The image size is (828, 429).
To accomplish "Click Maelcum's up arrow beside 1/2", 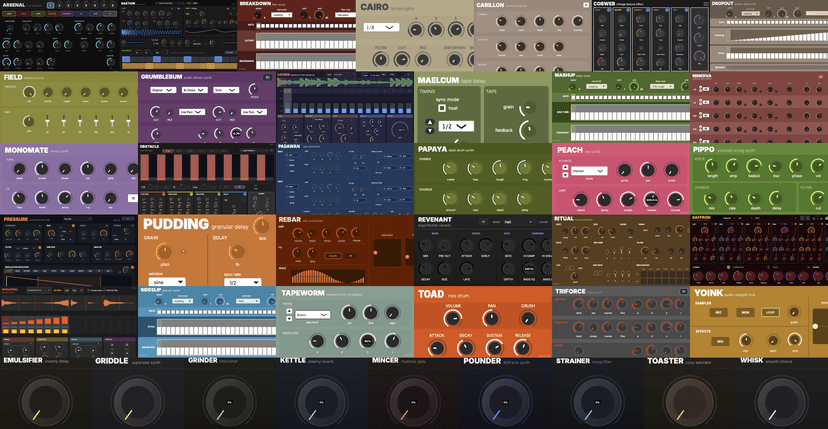I will click(x=429, y=123).
